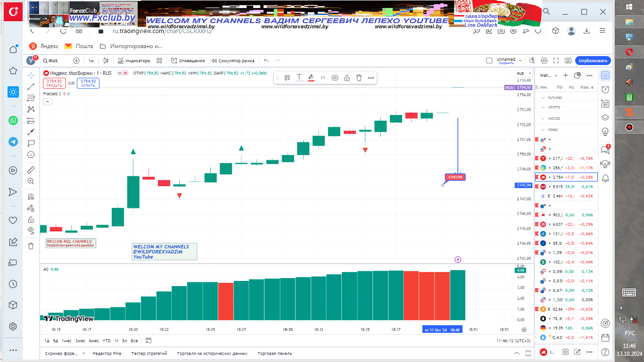Select the 1мес date range
This screenshot has width=644, height=362.
66,341
